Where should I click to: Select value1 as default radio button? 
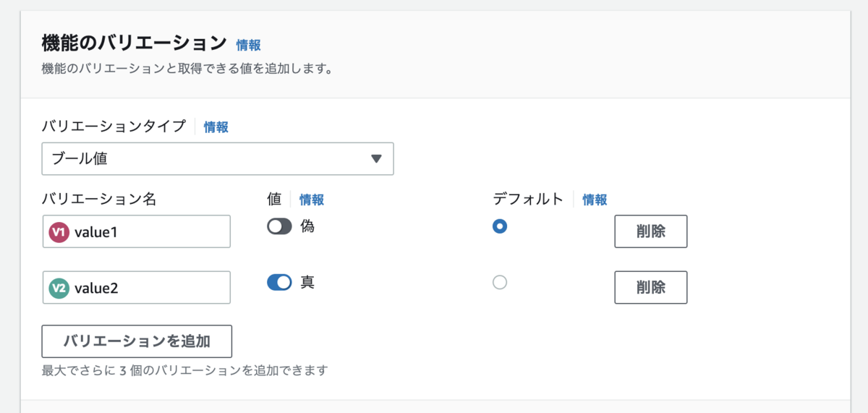[x=499, y=226]
